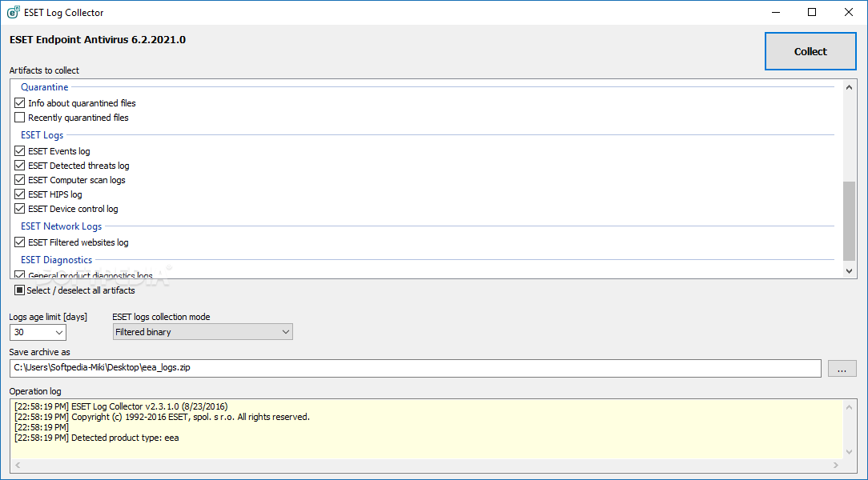The width and height of the screenshot is (868, 480).
Task: Minimize the ESET Log Collector window
Action: [x=776, y=12]
